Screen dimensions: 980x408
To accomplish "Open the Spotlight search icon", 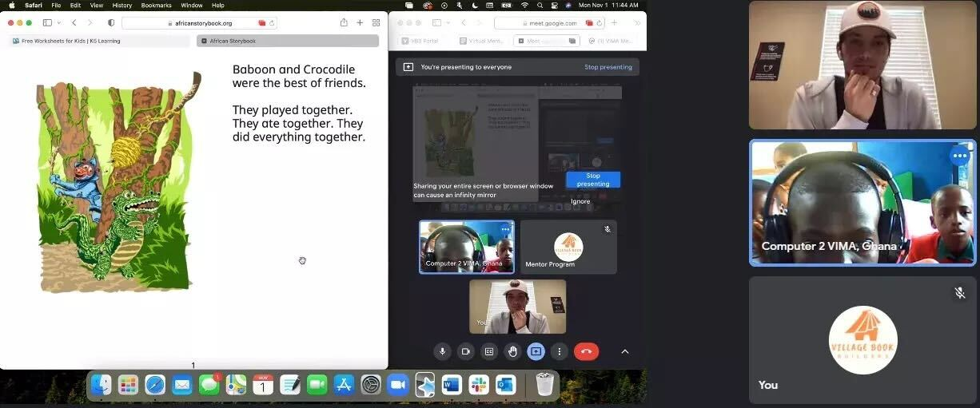I will click(540, 6).
